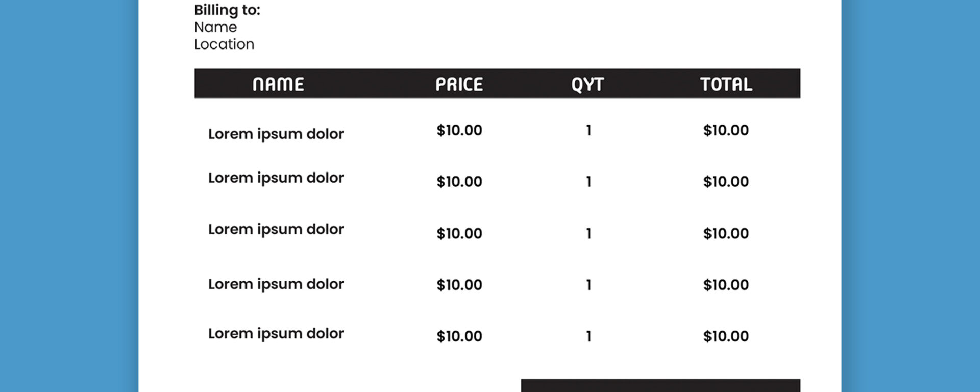This screenshot has width=980, height=392.
Task: Click the "Billing to:" heading
Action: point(227,10)
